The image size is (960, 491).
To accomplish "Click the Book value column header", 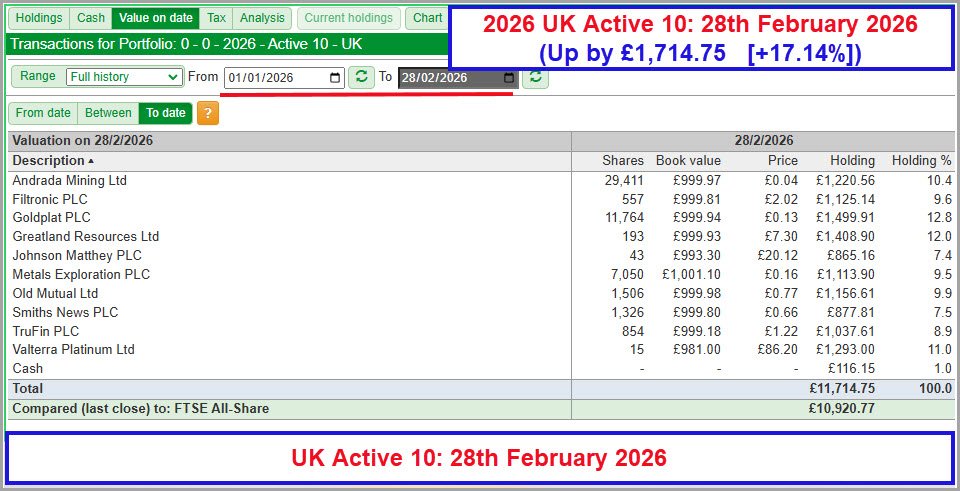I will pyautogui.click(x=688, y=161).
